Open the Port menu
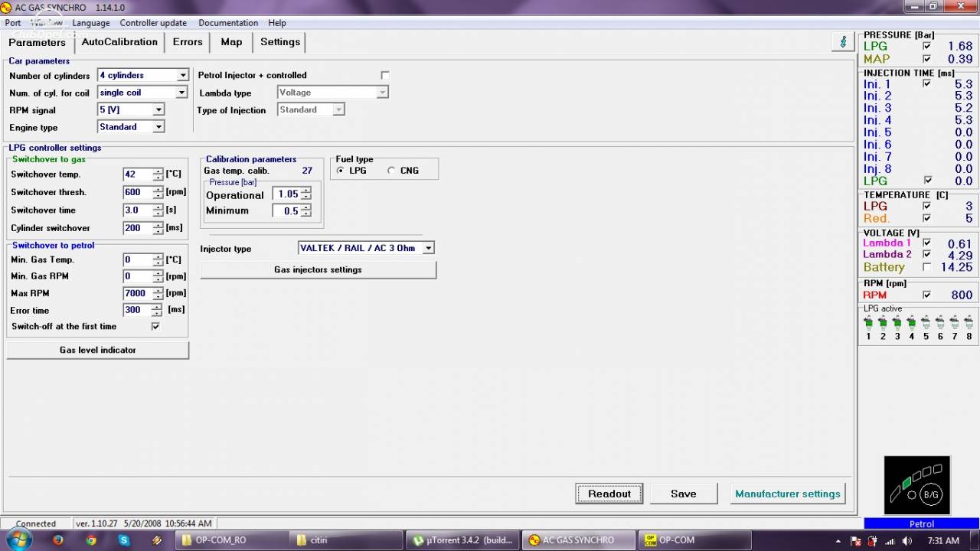This screenshot has height=551, width=980. pos(13,23)
